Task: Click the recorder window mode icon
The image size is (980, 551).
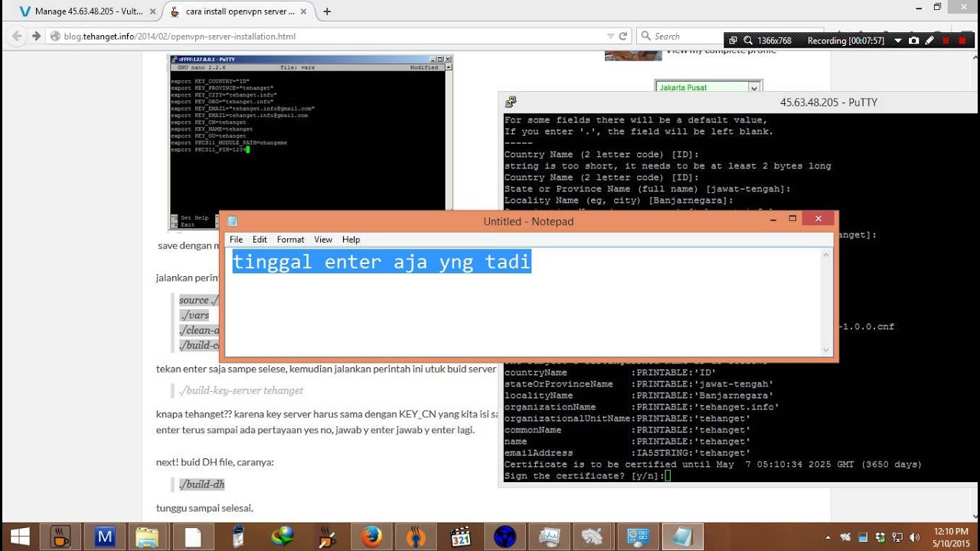Action: pyautogui.click(x=733, y=41)
